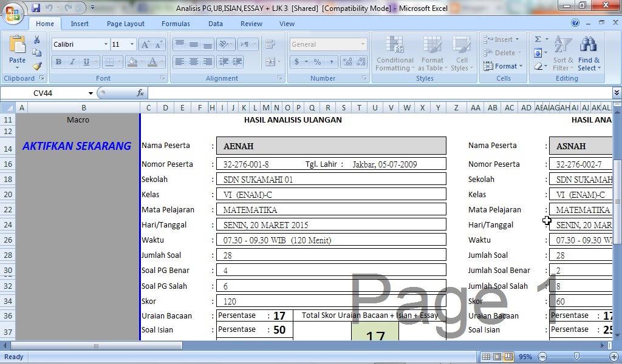Switch to the Data tab
622x364 pixels.
pos(216,24)
